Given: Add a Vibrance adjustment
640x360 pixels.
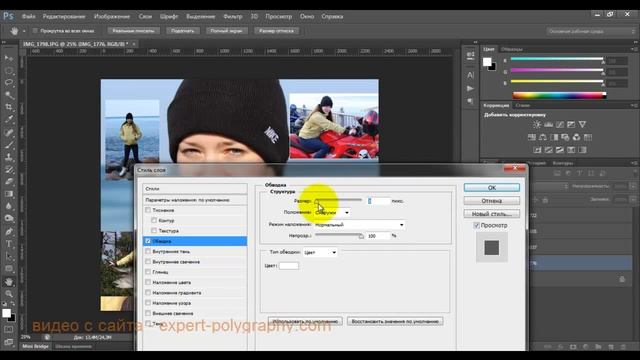Looking at the screenshot, I should click(x=582, y=124).
